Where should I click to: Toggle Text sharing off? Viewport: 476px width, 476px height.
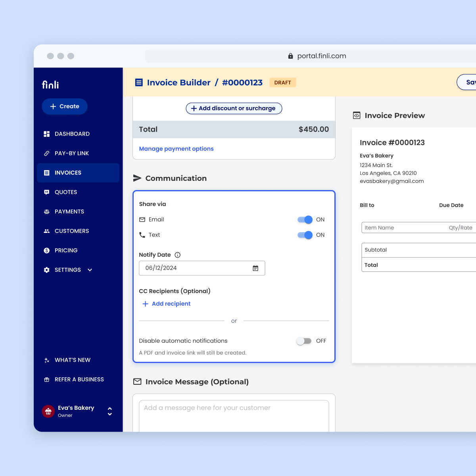305,235
